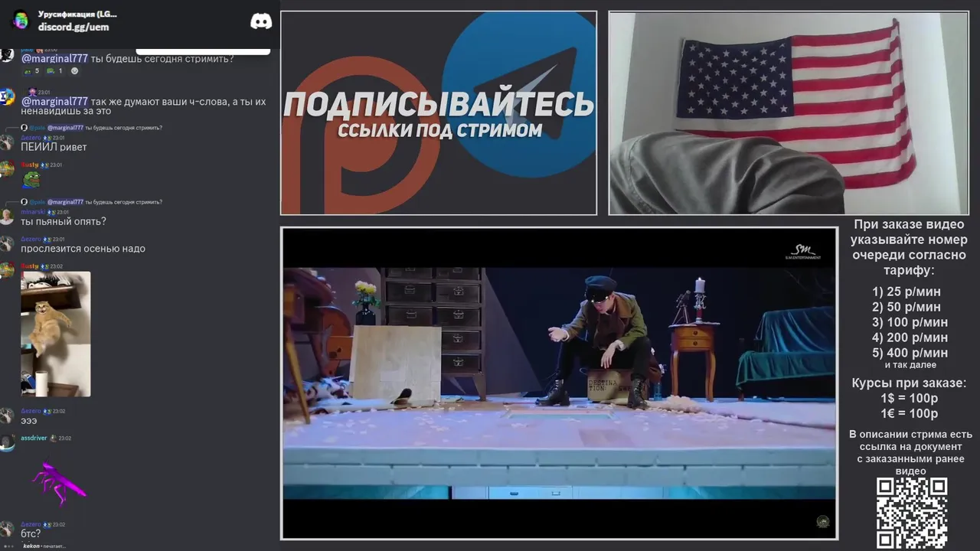Click the message 'ты пьяный опять?'
980x551 pixels.
pos(64,221)
